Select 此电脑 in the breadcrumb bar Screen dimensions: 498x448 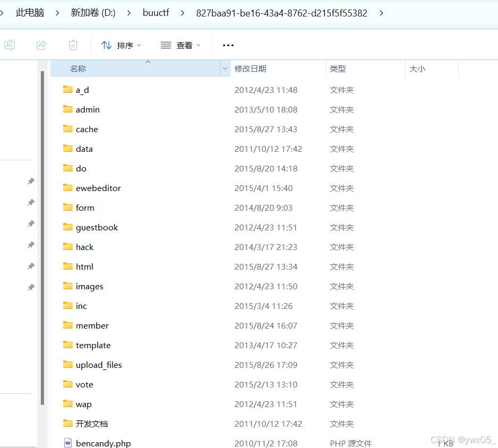30,13
